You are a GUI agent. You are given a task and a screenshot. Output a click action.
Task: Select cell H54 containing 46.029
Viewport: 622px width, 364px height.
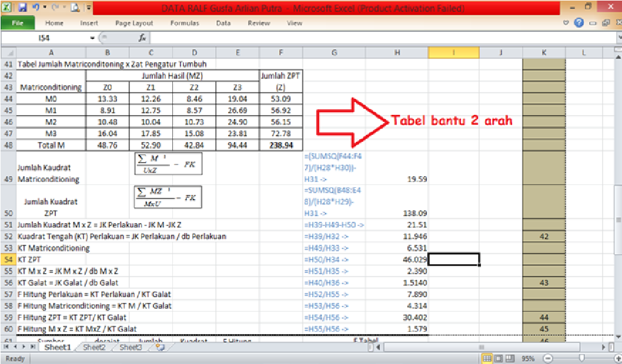pos(397,259)
